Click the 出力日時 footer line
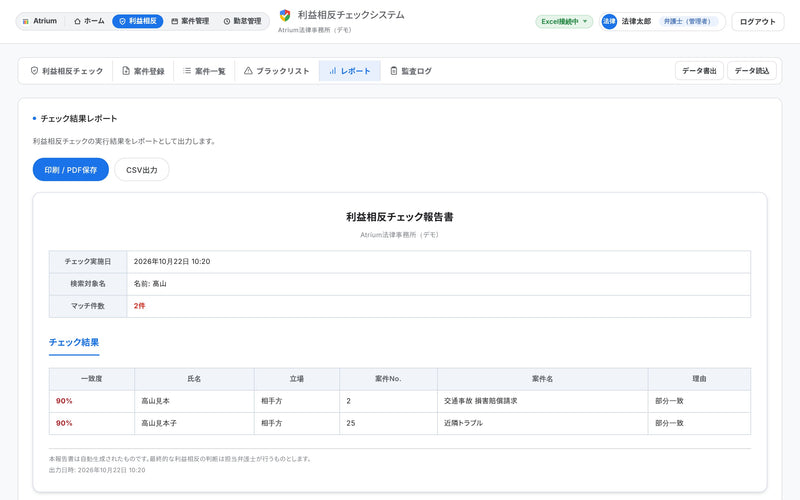The image size is (800, 500). click(x=97, y=470)
